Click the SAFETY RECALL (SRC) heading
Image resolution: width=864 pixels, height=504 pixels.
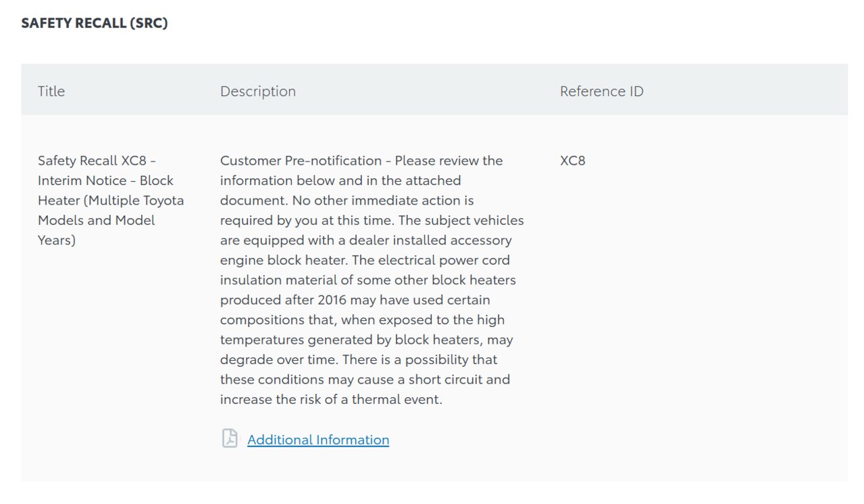tap(95, 23)
